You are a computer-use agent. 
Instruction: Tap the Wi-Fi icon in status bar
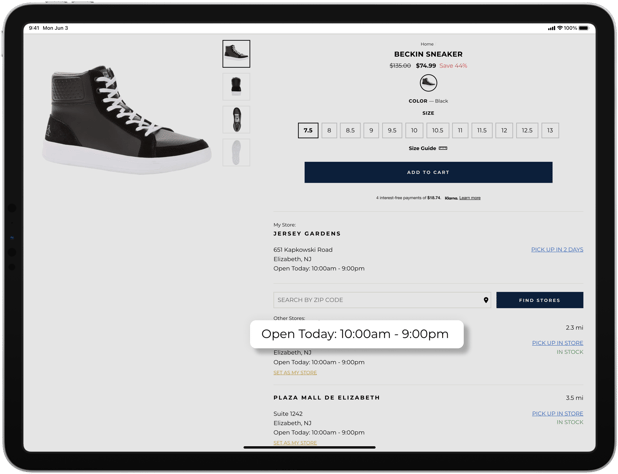560,28
